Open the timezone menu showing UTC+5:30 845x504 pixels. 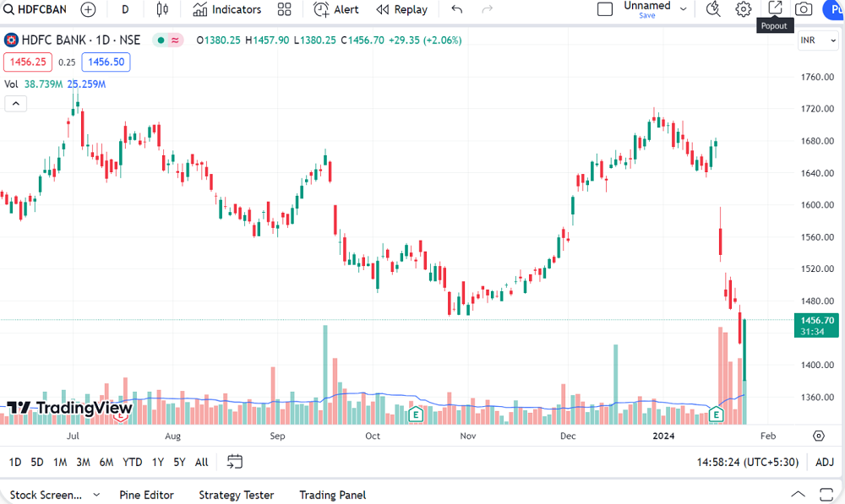[748, 462]
